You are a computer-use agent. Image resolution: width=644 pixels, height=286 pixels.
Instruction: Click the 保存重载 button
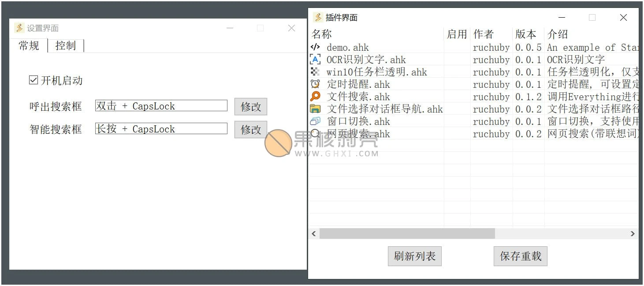tap(520, 256)
